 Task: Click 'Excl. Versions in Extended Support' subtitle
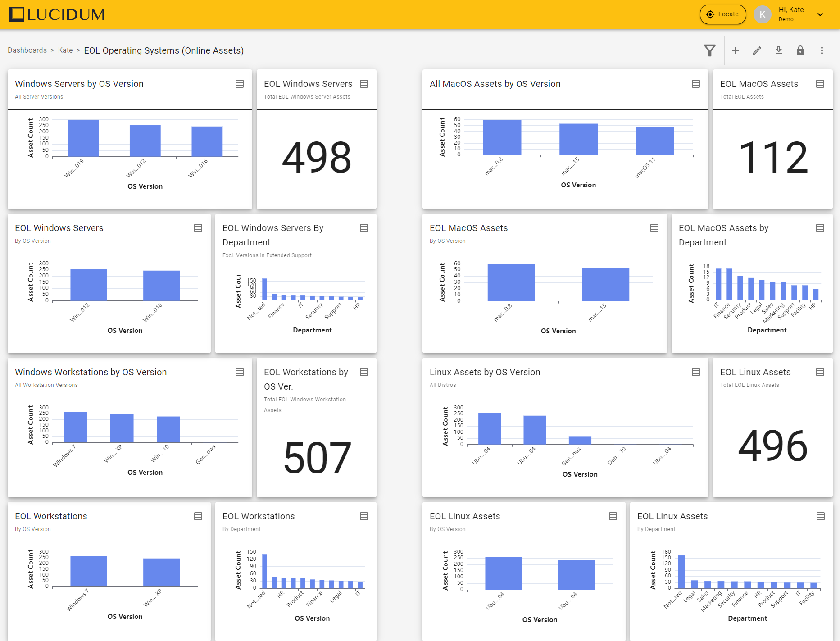pyautogui.click(x=267, y=255)
